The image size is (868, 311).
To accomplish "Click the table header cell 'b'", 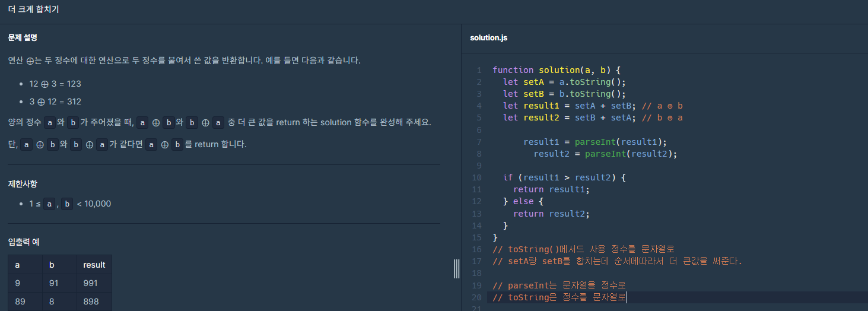I will tap(60, 265).
